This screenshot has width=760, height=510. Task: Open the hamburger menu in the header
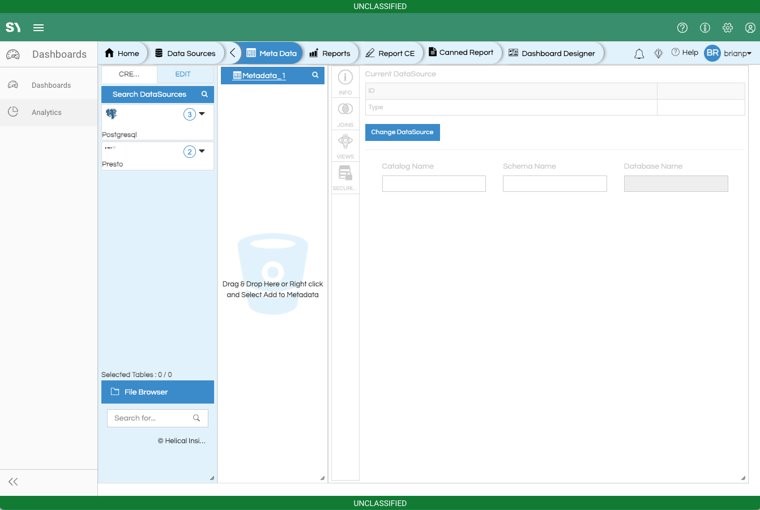[38, 27]
